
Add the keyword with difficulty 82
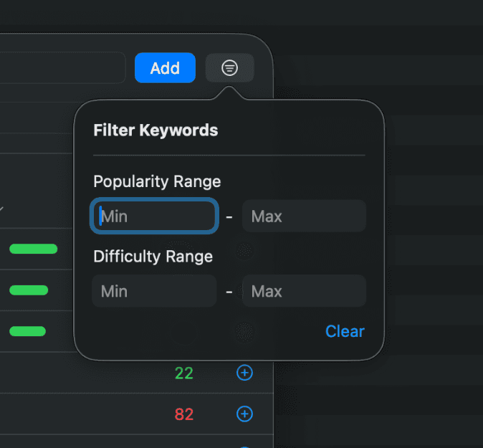coord(244,414)
